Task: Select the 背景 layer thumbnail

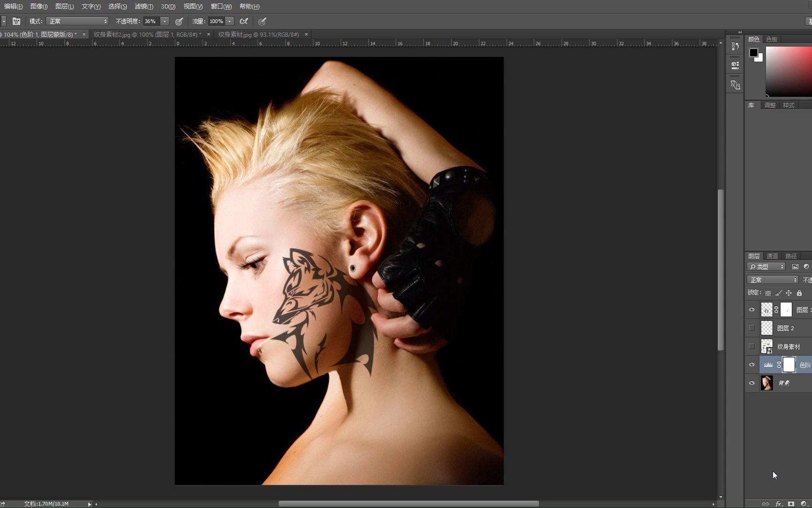Action: coord(767,383)
